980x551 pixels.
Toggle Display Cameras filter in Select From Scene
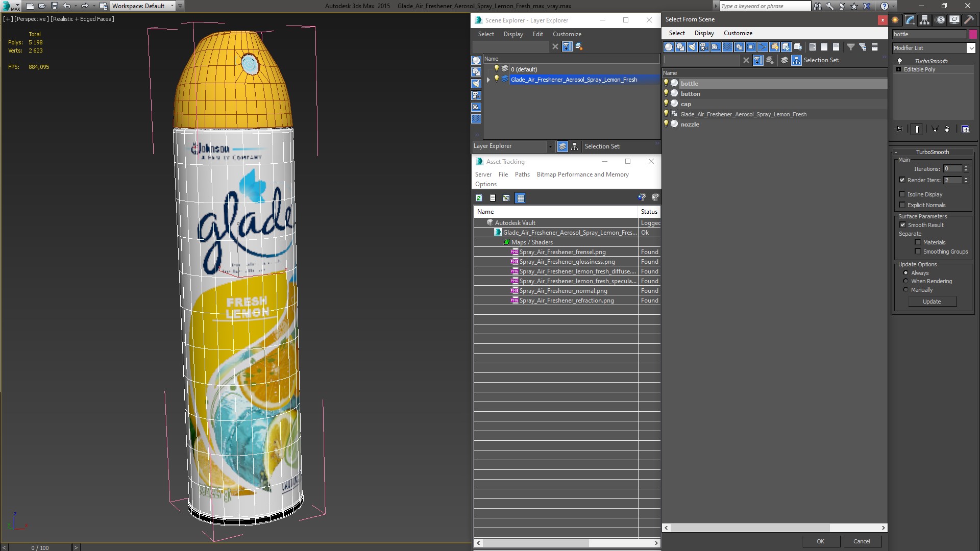[x=704, y=47]
